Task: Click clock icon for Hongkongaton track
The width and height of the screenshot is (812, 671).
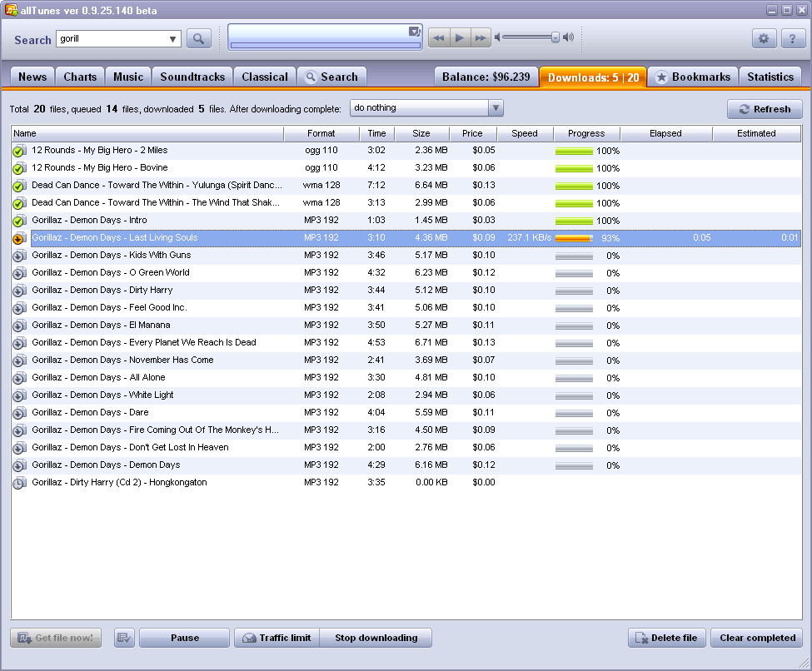Action: [19, 483]
